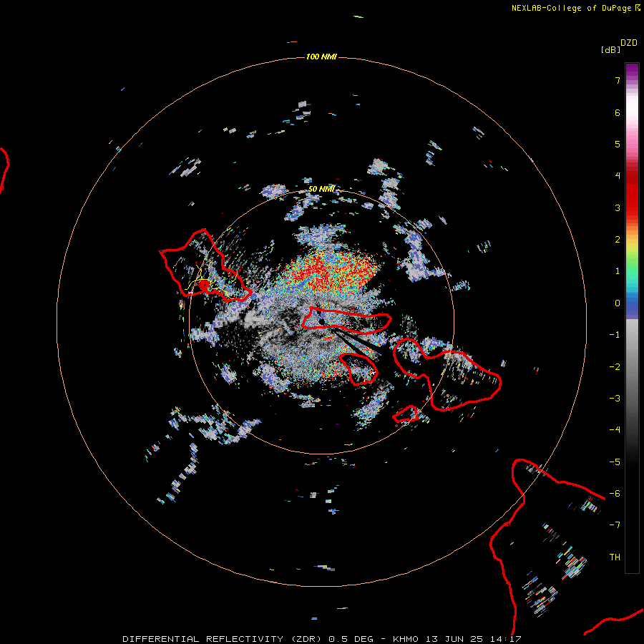Click the 2 value on the color scale
The width and height of the screenshot is (644, 644).
pyautogui.click(x=618, y=240)
